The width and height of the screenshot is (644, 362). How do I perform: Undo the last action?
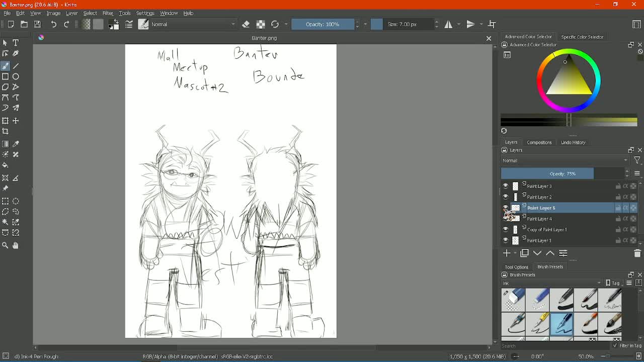point(53,24)
